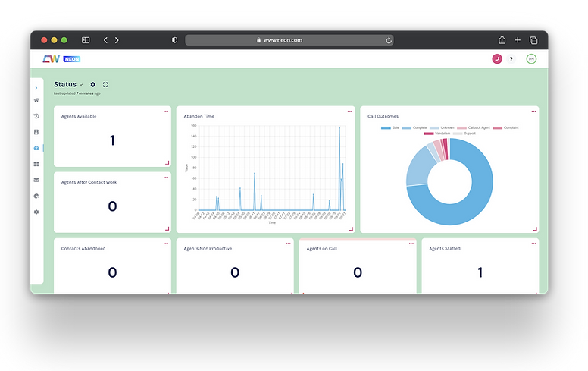Open Agents After Contact Work options menu

166,178
